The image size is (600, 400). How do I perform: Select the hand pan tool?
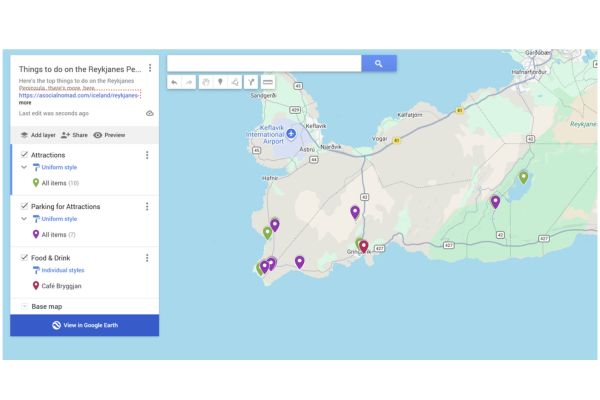[206, 82]
